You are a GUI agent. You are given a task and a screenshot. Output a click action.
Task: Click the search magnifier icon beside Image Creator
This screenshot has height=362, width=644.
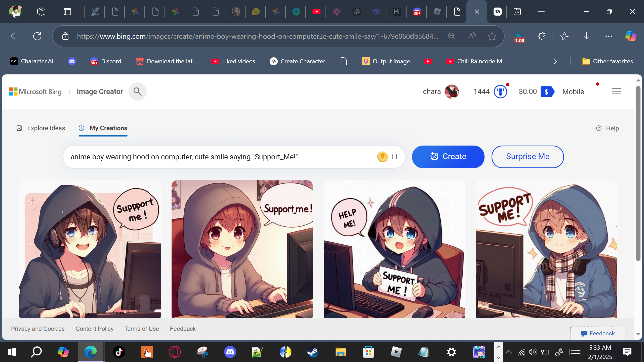(x=137, y=92)
